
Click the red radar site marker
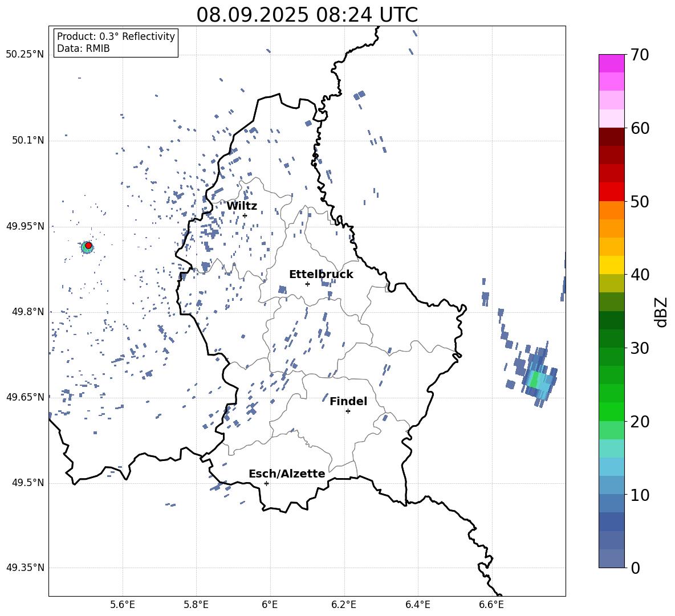88,246
